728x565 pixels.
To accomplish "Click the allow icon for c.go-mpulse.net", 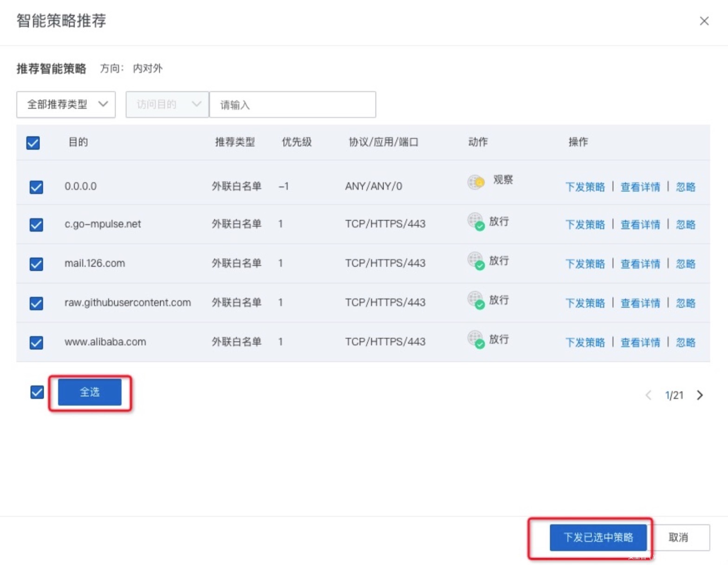I will [475, 221].
